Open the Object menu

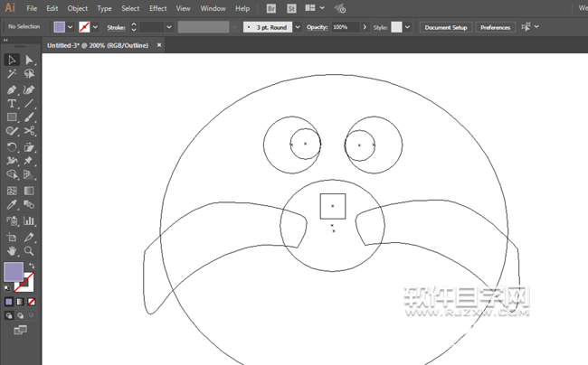(x=78, y=8)
